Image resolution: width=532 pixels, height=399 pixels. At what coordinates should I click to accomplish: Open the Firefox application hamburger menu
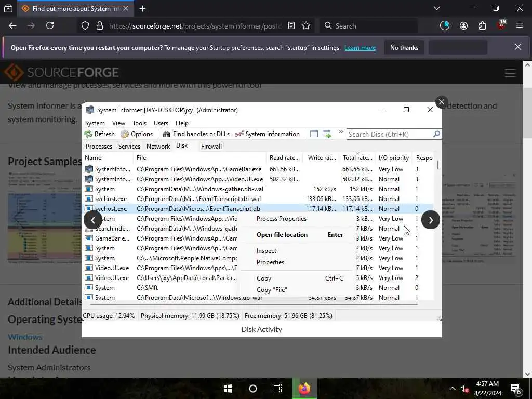pos(520,26)
